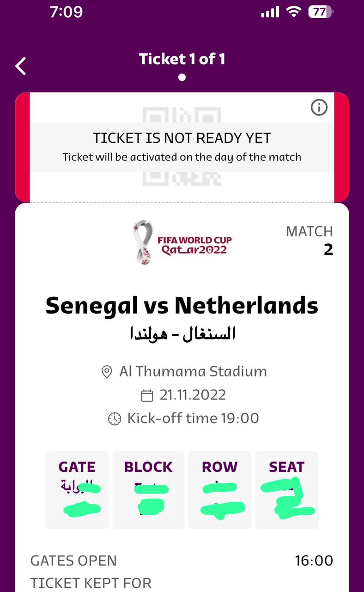This screenshot has width=364, height=592.
Task: Tap the calendar date icon
Action: tap(147, 395)
